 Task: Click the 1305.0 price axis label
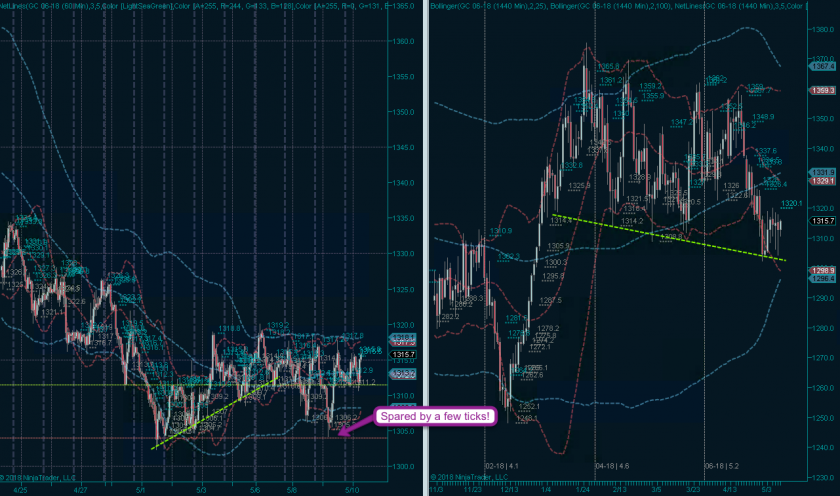pos(403,431)
